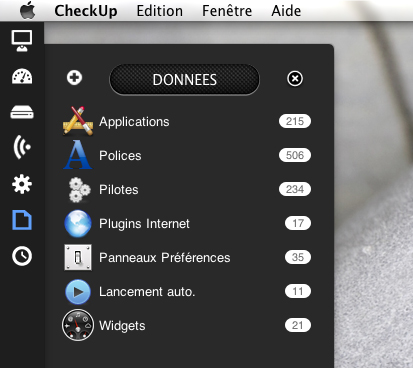The image size is (413, 368).
Task: Open the clock history sidebar icon
Action: click(x=22, y=256)
